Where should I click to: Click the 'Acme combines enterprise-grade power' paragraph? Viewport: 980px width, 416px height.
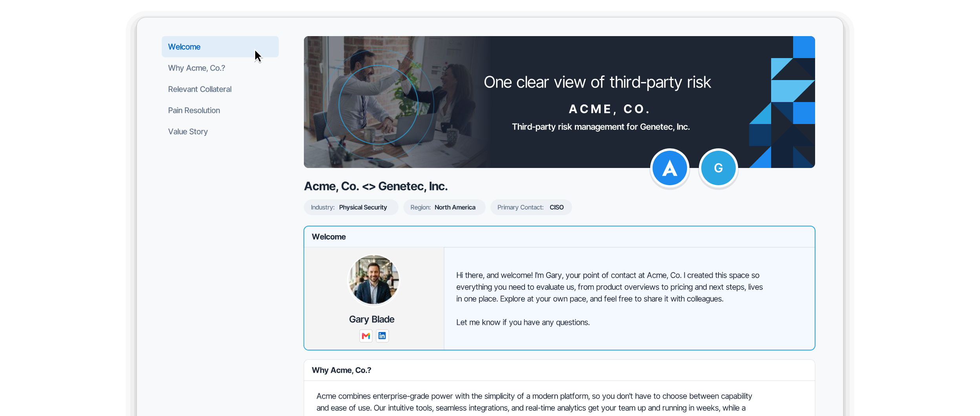(534, 402)
